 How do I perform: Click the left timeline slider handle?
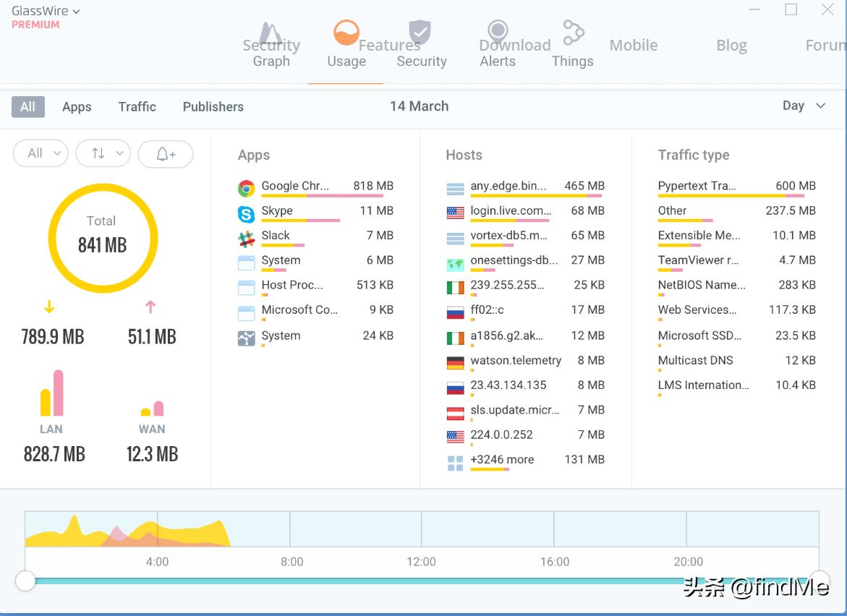click(x=25, y=581)
